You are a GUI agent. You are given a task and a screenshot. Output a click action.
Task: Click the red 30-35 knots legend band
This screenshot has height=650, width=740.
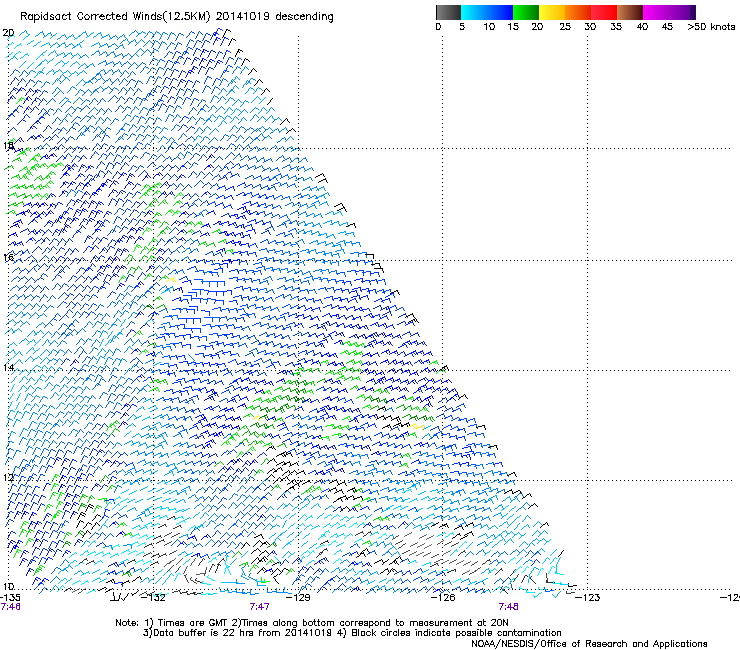click(x=603, y=12)
